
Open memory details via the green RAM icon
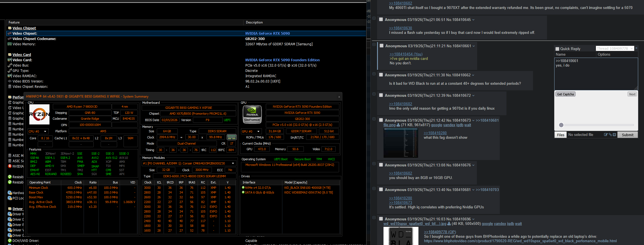point(231,137)
